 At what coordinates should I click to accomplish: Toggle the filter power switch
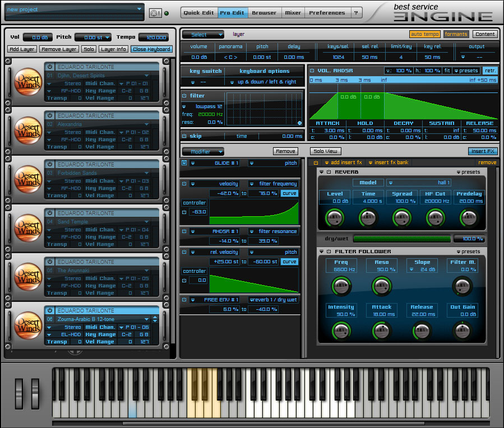(184, 96)
